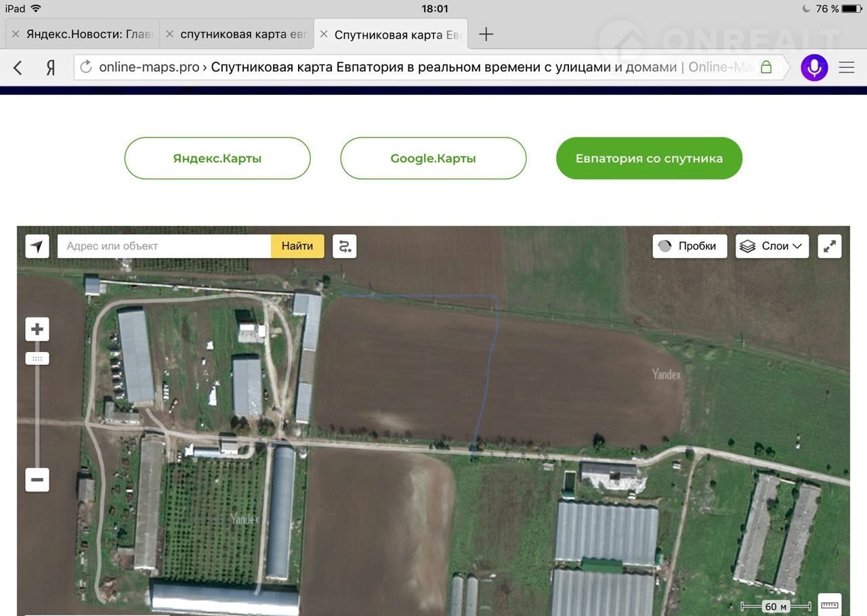Screen dimensions: 867x616
Task: Zoom in with the plus button
Action: pyautogui.click(x=37, y=330)
